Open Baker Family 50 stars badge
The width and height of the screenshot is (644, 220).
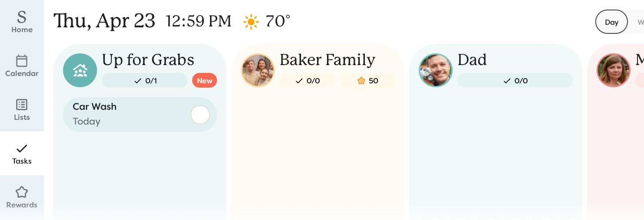click(367, 81)
